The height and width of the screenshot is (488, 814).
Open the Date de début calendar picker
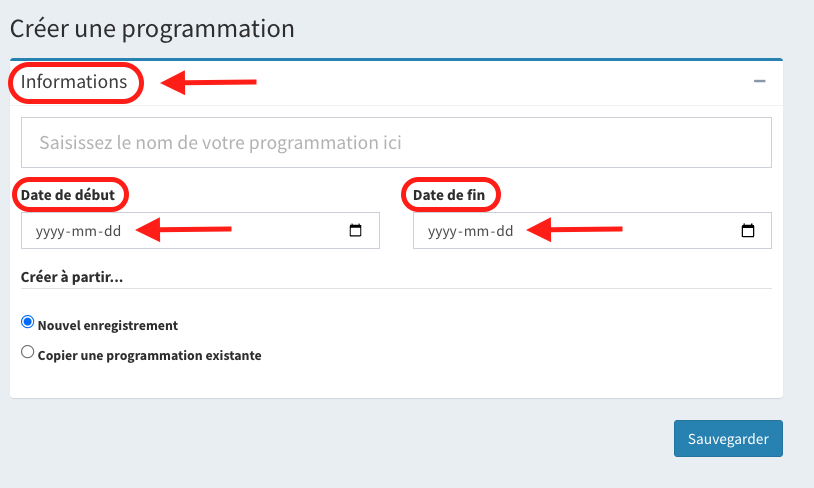coord(356,231)
